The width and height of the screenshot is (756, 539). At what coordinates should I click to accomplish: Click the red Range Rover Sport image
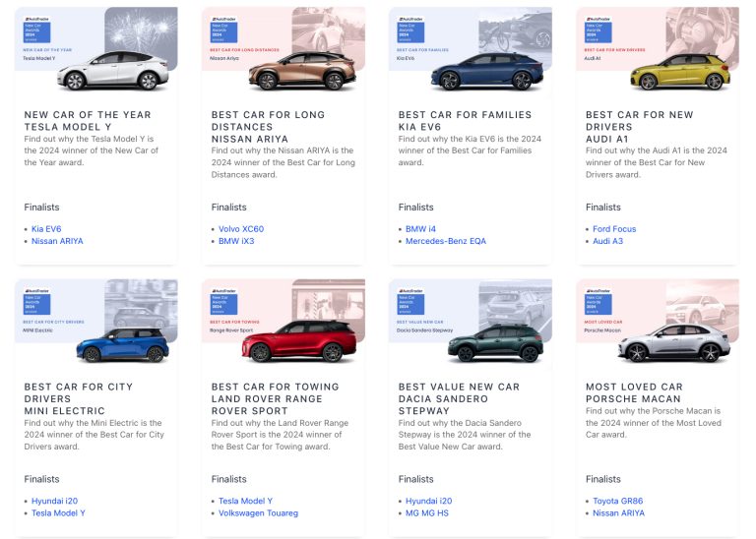click(x=299, y=341)
